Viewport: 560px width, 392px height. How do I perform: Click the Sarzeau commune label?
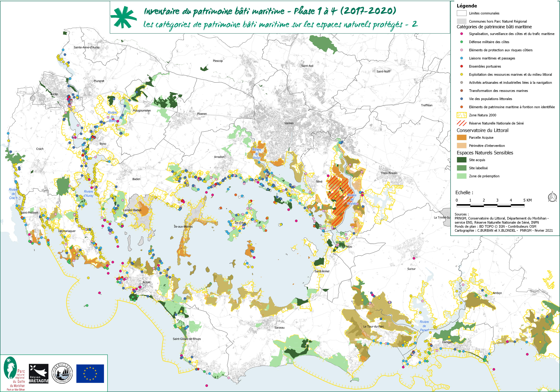(x=279, y=328)
